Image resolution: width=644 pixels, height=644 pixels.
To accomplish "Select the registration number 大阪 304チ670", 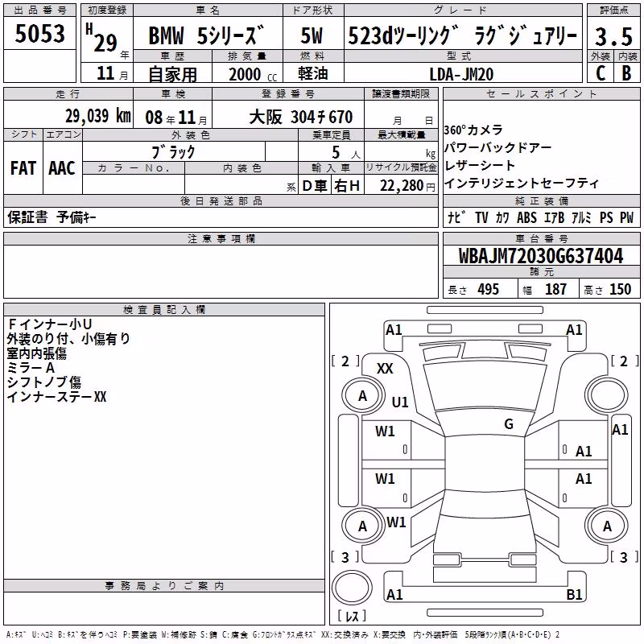I will (300, 117).
